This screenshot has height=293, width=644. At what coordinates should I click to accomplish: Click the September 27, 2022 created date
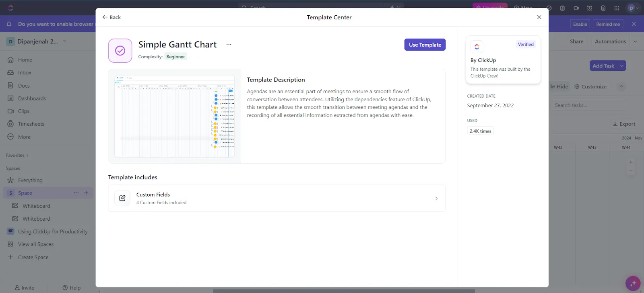tap(490, 106)
